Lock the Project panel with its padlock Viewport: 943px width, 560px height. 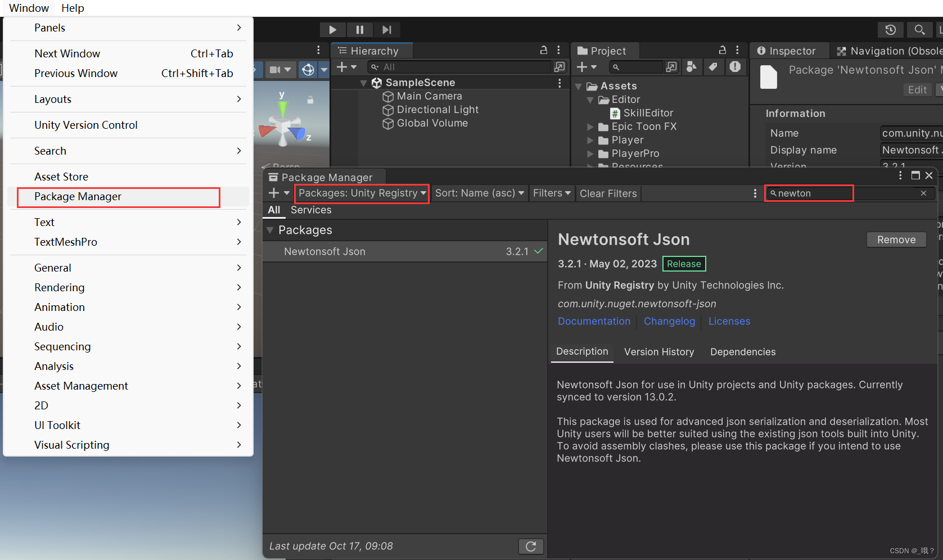[x=722, y=50]
